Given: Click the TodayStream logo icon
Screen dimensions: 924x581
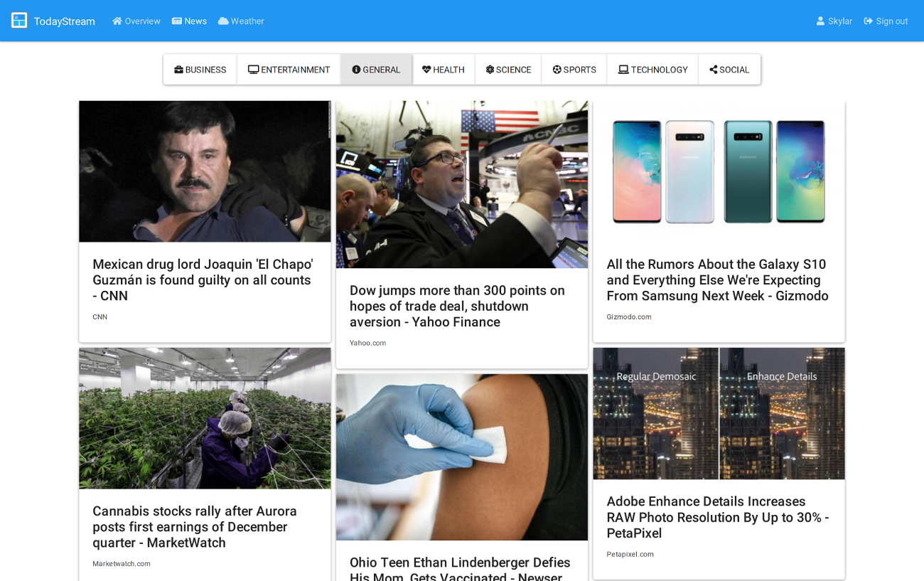Looking at the screenshot, I should (x=19, y=21).
